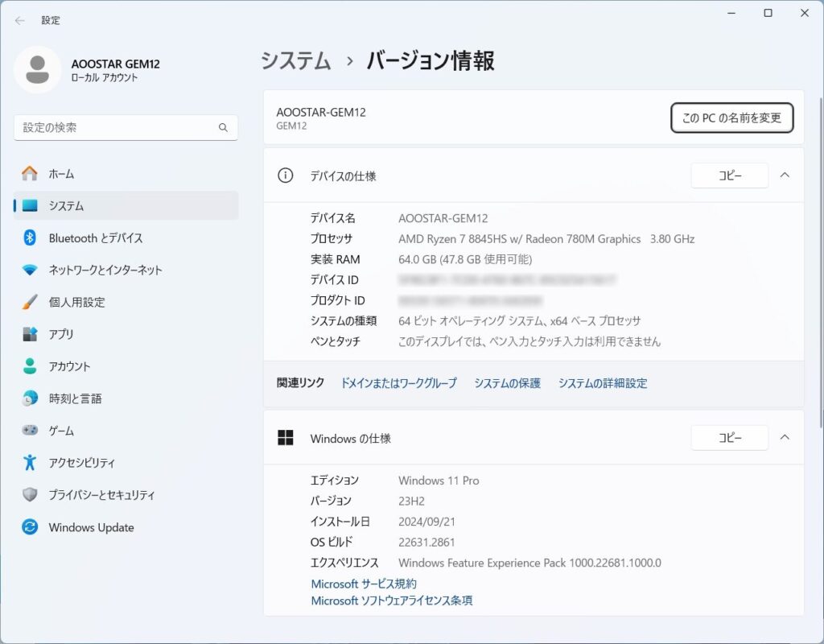
Task: Open the user account avatar
Action: [37, 70]
